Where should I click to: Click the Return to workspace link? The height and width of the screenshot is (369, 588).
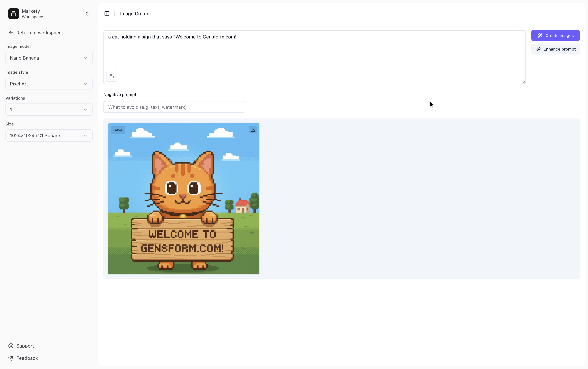(x=39, y=33)
